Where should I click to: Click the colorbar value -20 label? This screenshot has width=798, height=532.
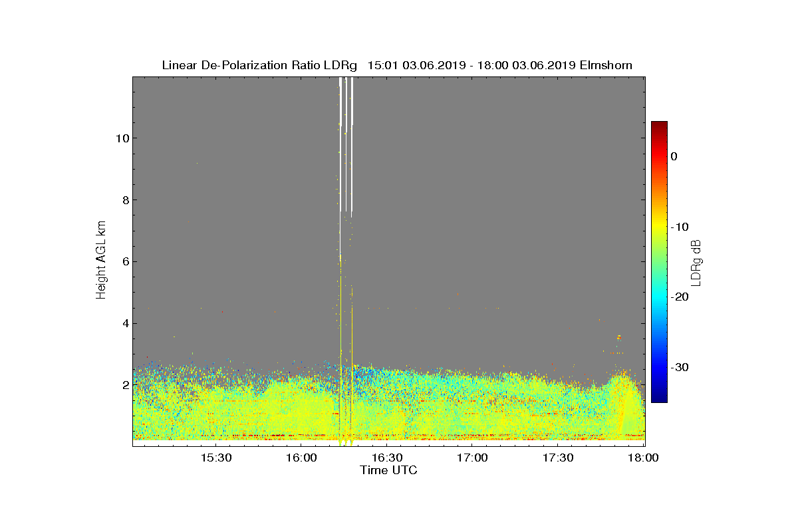(679, 297)
